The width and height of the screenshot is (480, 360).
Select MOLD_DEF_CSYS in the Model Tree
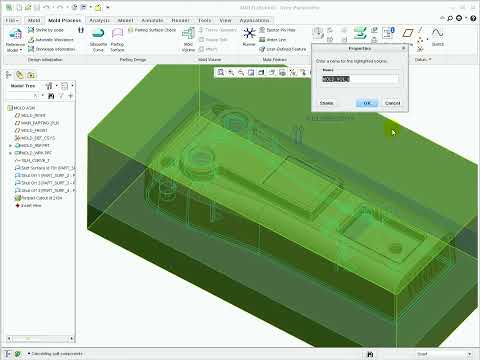tap(35, 138)
